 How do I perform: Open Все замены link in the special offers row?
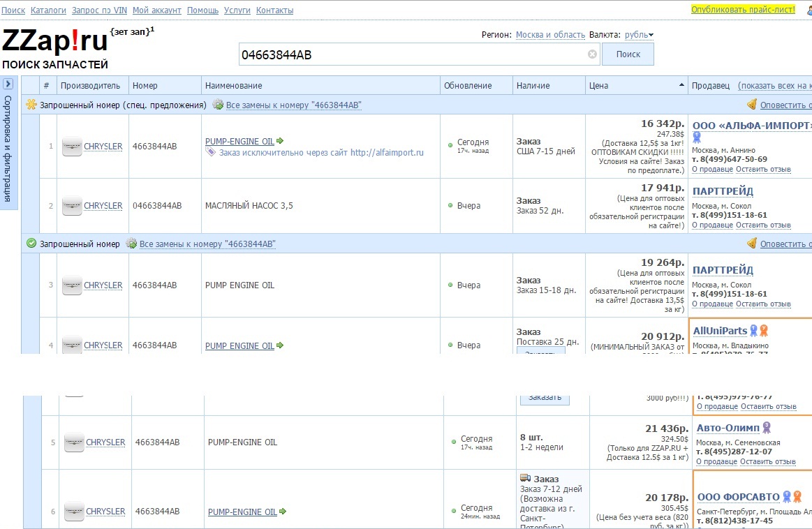coord(294,105)
